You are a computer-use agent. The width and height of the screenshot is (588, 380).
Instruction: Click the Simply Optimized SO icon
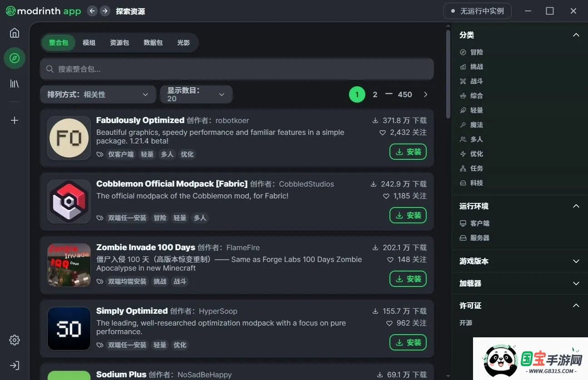click(x=69, y=329)
